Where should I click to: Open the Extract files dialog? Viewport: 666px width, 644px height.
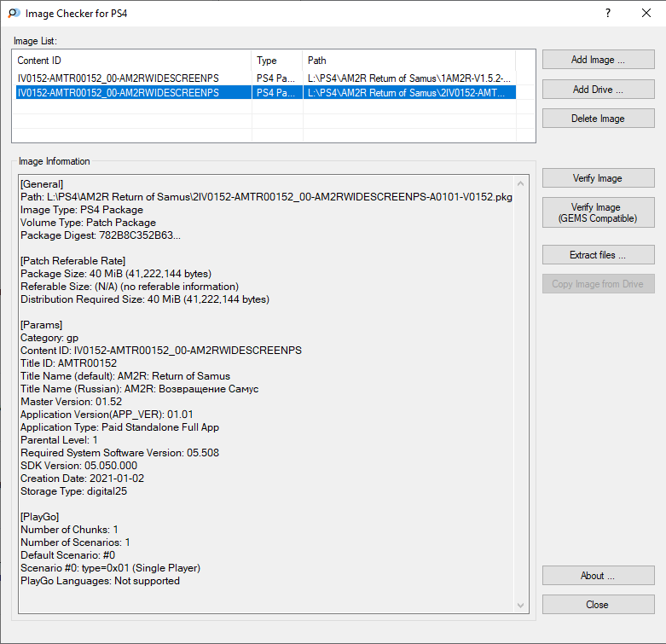[x=598, y=255]
